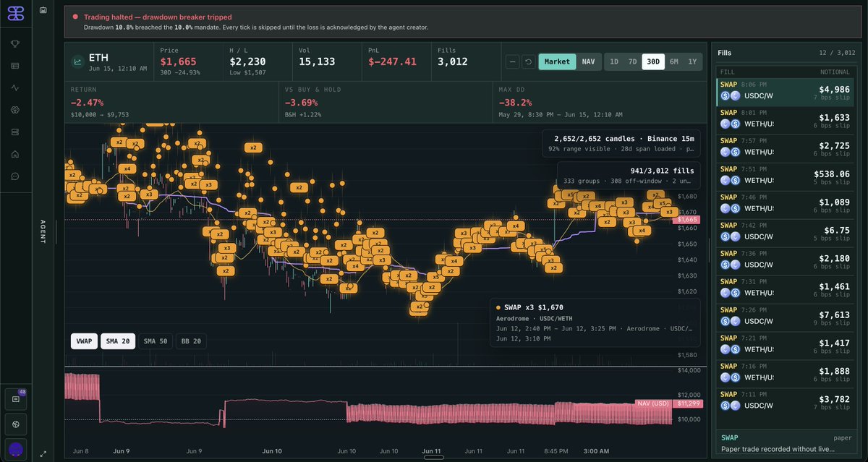Toggle the SMA 20 indicator
This screenshot has height=462, width=868.
[117, 341]
